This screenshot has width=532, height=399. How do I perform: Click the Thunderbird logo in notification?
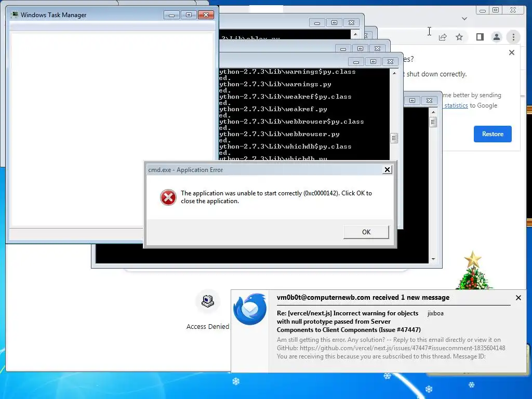(250, 309)
